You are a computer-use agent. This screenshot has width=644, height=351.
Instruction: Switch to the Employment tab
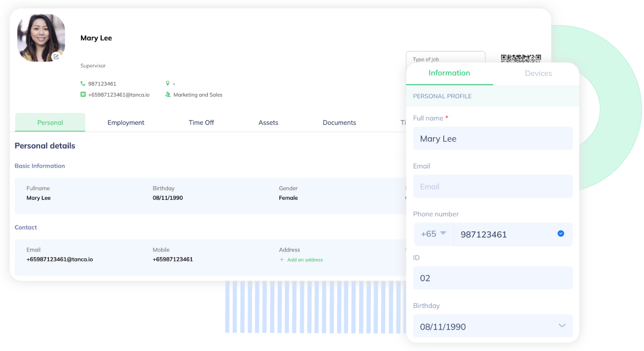point(126,122)
